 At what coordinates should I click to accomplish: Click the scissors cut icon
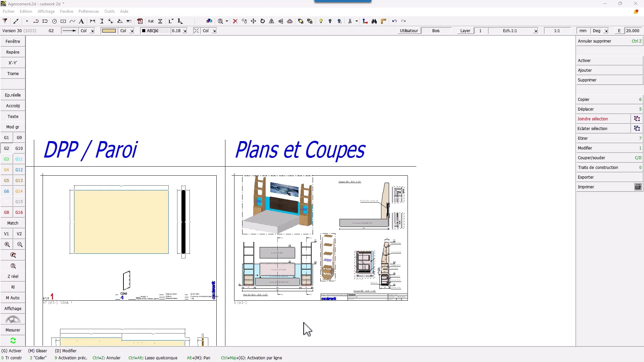pos(350,21)
